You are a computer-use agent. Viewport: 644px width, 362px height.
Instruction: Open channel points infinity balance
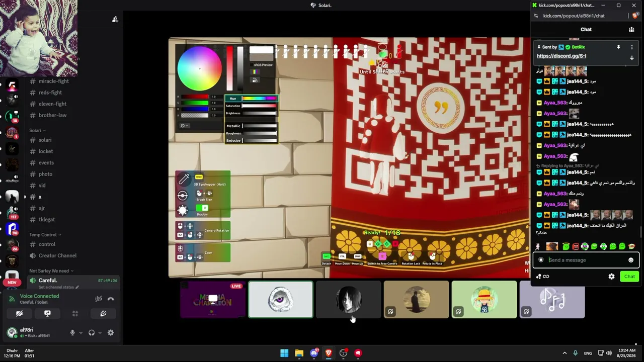tap(542, 277)
